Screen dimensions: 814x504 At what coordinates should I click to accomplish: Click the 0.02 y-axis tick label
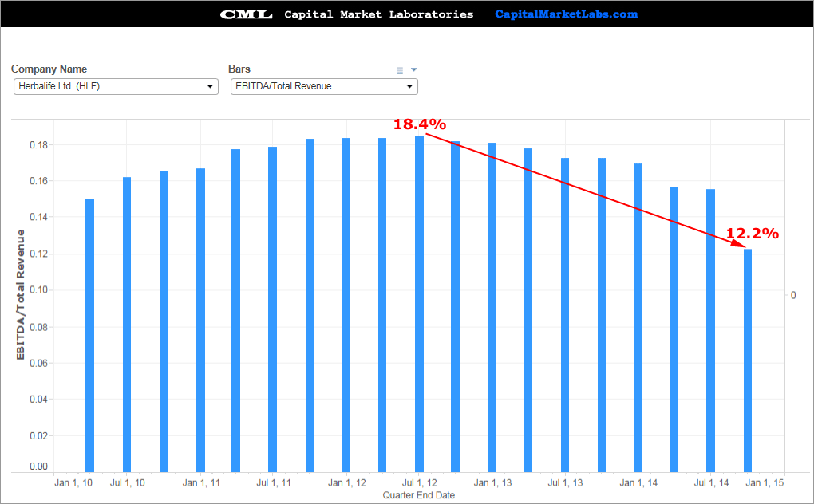[38, 436]
